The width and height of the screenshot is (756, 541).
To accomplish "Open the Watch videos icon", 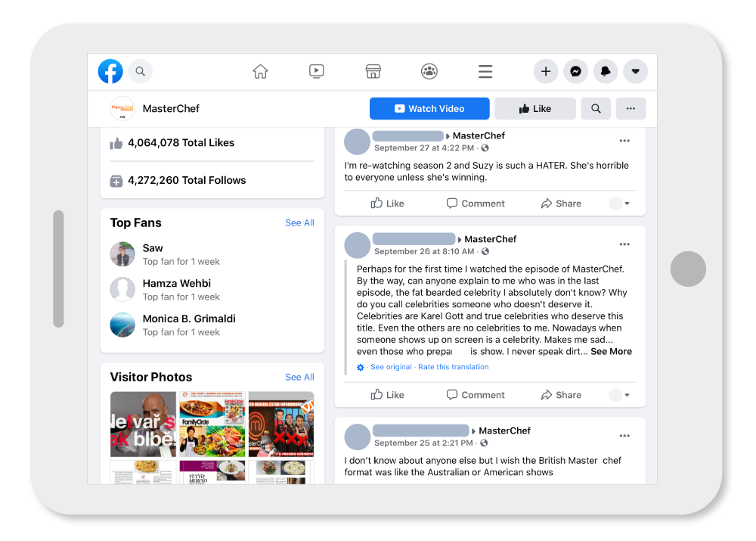I will tap(316, 70).
